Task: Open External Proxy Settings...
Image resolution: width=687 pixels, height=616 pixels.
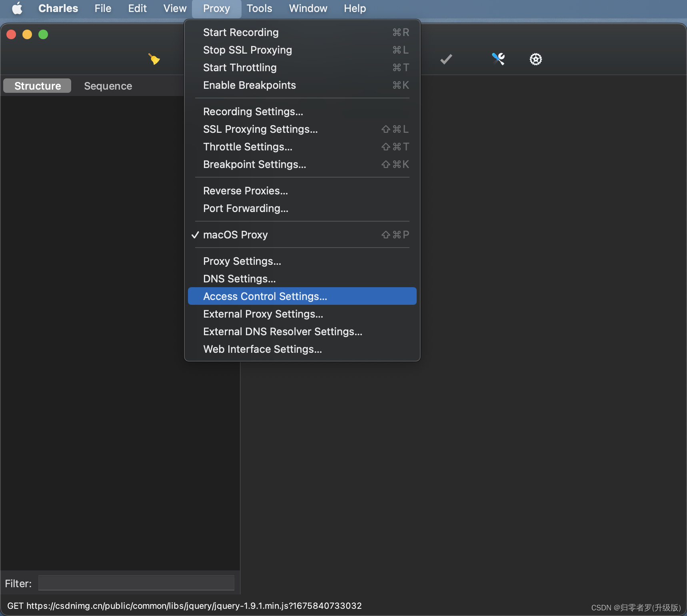Action: click(x=302, y=314)
